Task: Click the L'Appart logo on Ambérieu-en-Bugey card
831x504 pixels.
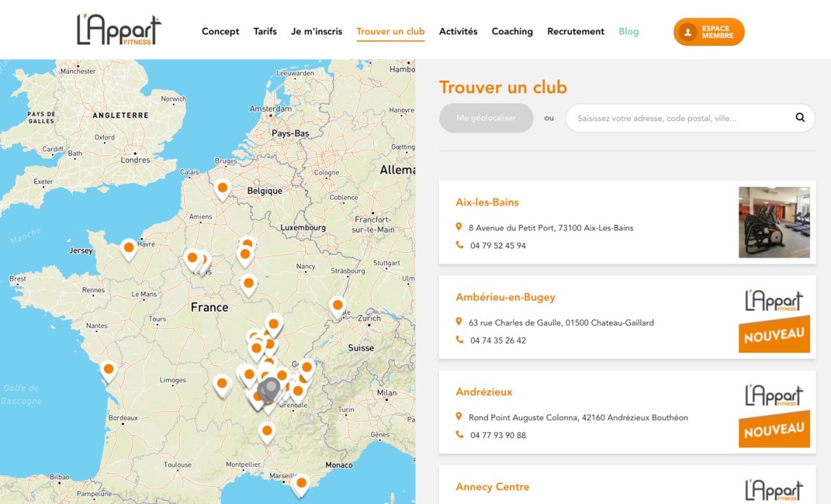Action: coord(774,300)
